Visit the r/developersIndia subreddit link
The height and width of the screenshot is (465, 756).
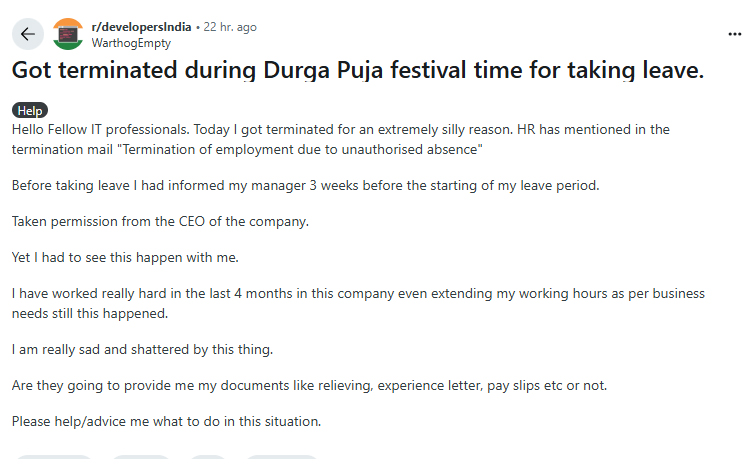click(x=141, y=27)
